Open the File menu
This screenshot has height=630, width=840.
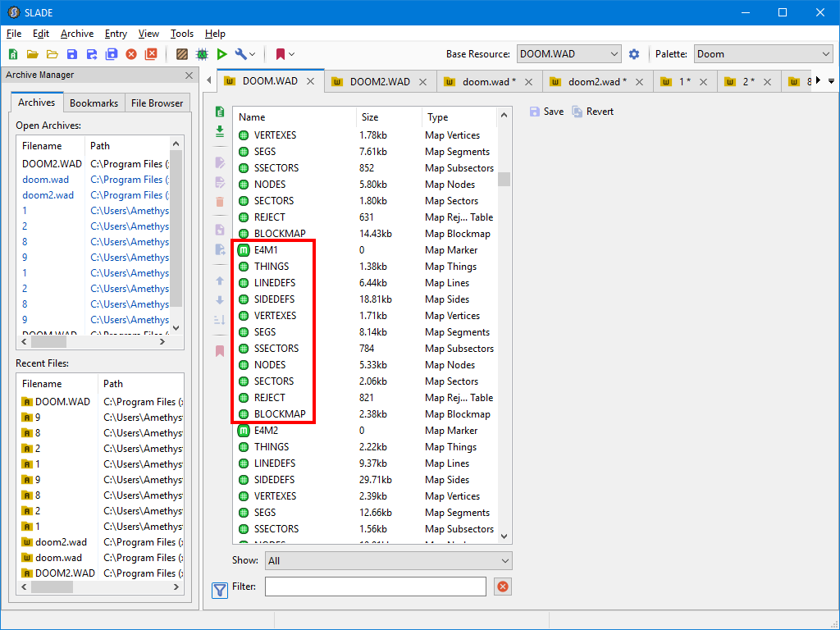coord(14,34)
